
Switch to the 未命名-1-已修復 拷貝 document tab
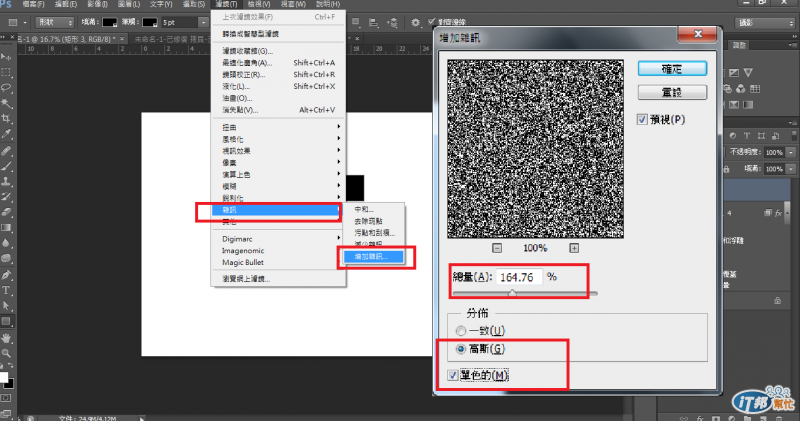click(169, 39)
